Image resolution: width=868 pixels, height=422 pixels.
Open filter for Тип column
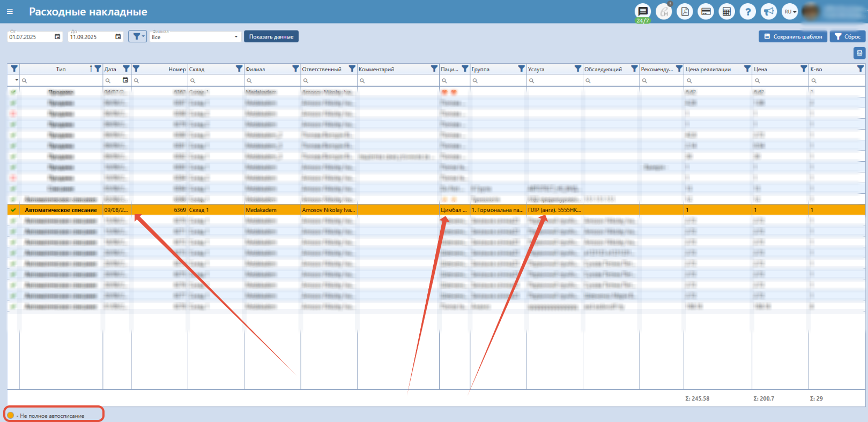[98, 69]
